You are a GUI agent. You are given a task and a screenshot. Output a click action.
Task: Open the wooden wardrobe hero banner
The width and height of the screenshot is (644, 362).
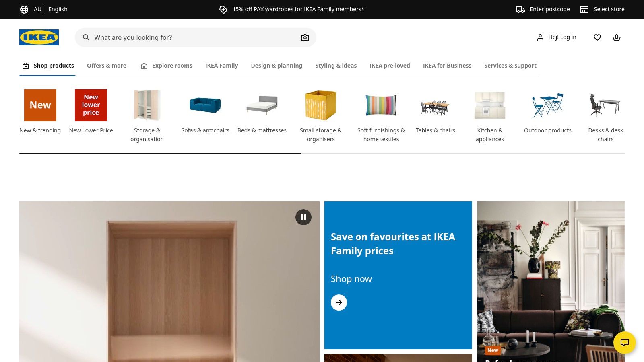(169, 282)
